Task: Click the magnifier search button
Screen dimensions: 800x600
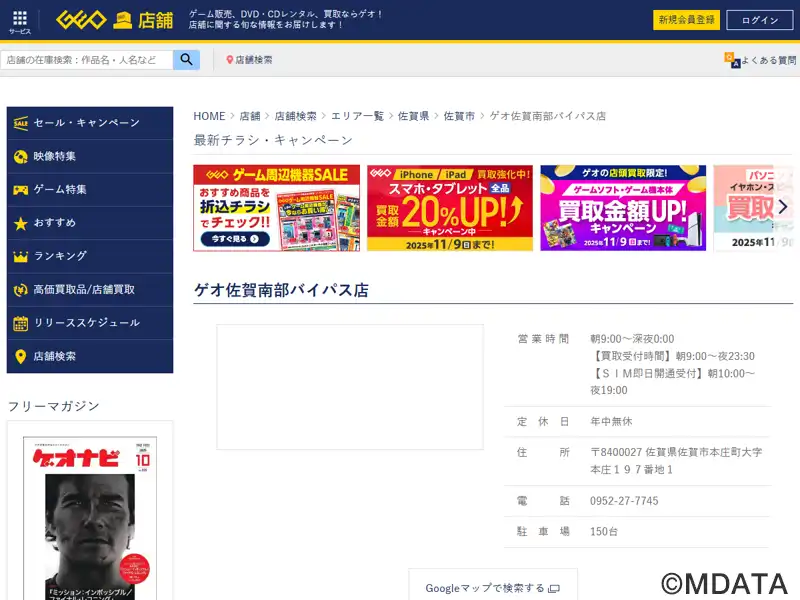Action: tap(186, 60)
